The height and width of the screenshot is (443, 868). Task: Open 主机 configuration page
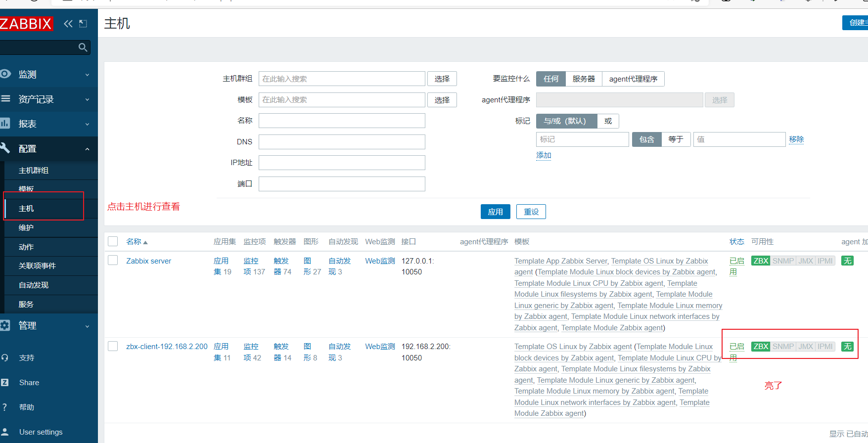point(26,208)
